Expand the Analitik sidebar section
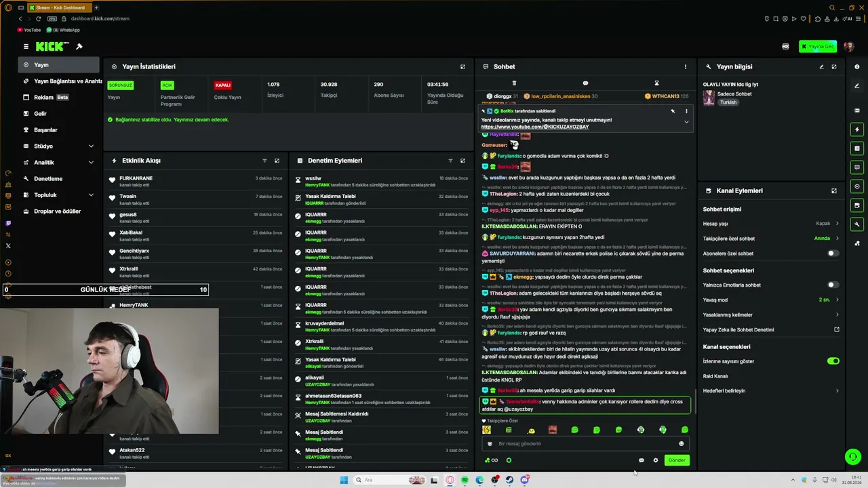Image resolution: width=868 pixels, height=488 pixels. (91, 162)
